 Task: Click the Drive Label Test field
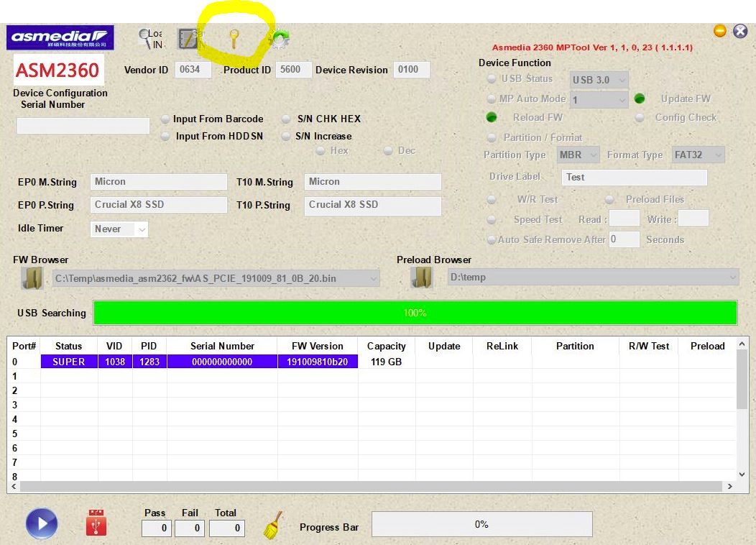tap(635, 177)
